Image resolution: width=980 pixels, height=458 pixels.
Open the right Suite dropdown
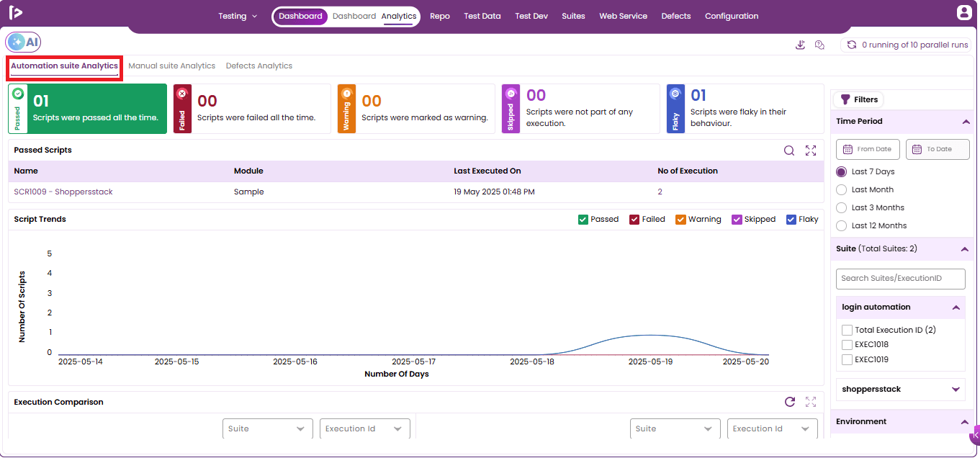pyautogui.click(x=675, y=428)
